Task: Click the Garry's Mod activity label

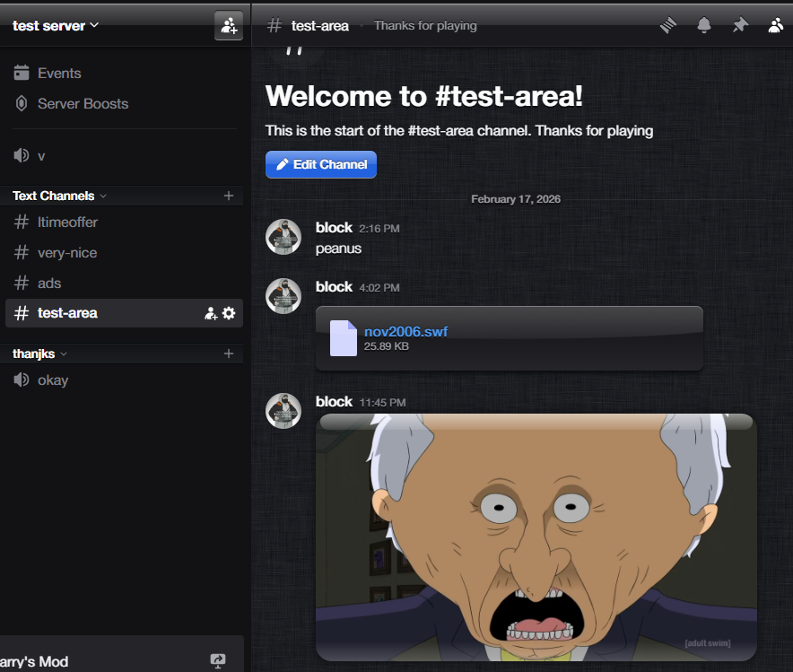Action: [x=34, y=661]
